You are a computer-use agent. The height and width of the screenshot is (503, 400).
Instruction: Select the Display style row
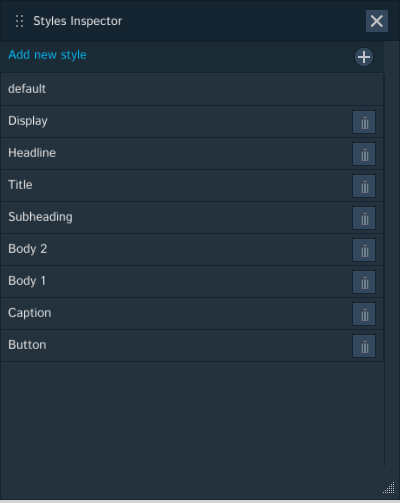point(192,121)
